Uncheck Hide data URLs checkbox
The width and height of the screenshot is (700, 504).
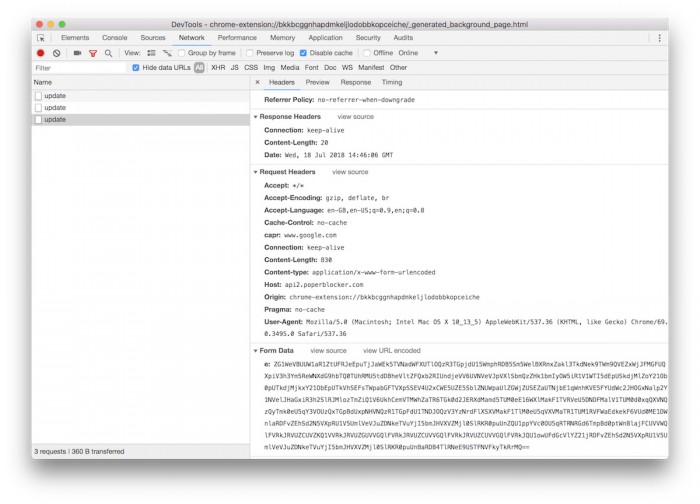(x=136, y=68)
